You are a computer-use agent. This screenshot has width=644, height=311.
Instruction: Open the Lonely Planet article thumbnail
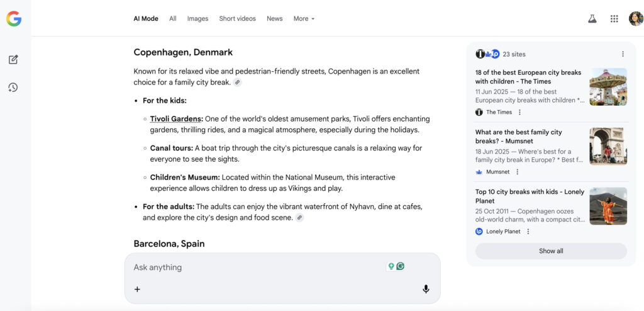pos(608,206)
